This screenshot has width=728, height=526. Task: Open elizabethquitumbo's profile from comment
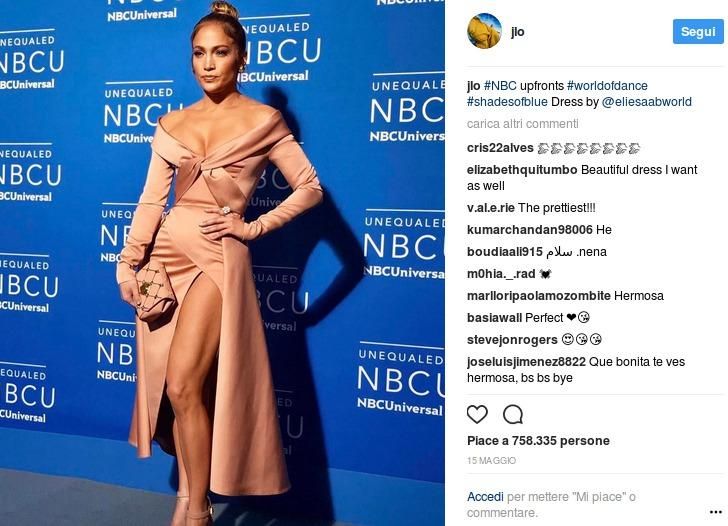point(522,170)
